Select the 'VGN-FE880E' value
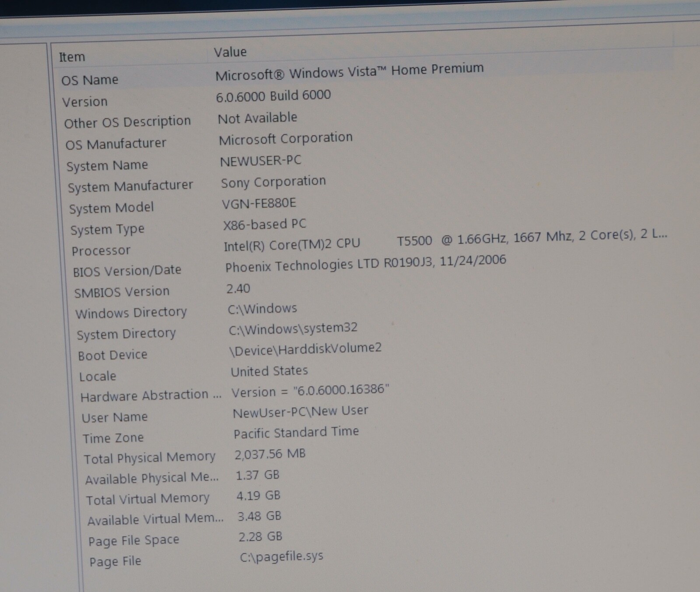The image size is (700, 592). point(259,203)
